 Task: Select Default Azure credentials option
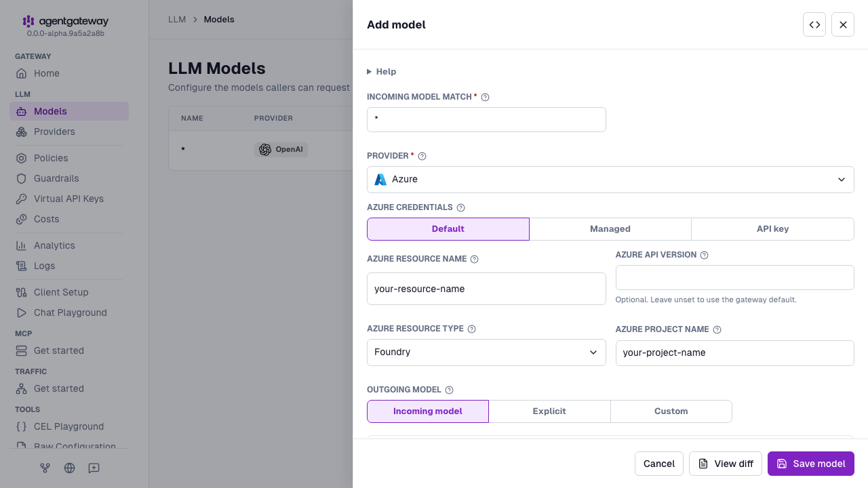(448, 229)
